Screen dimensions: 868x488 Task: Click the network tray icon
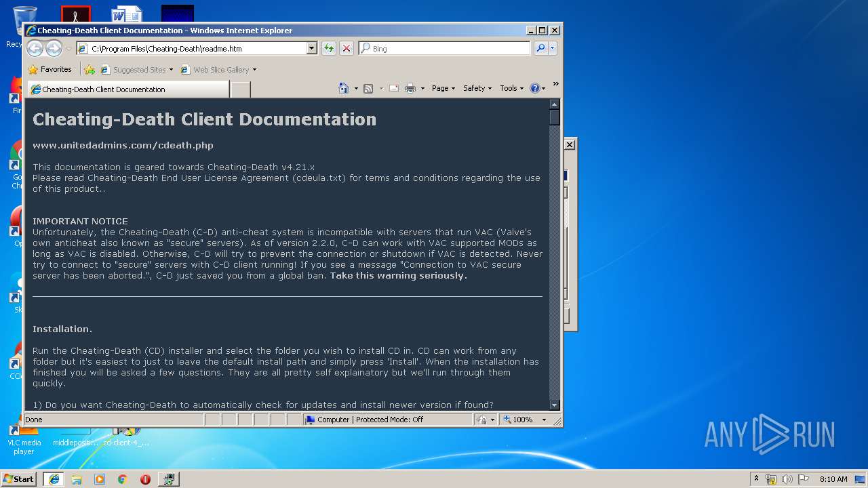(x=771, y=479)
